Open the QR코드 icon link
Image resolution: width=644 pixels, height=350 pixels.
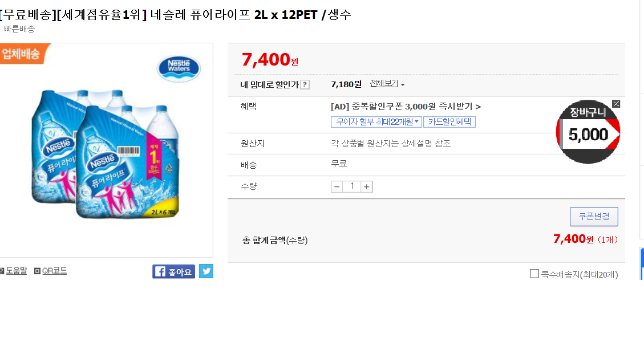click(x=38, y=271)
